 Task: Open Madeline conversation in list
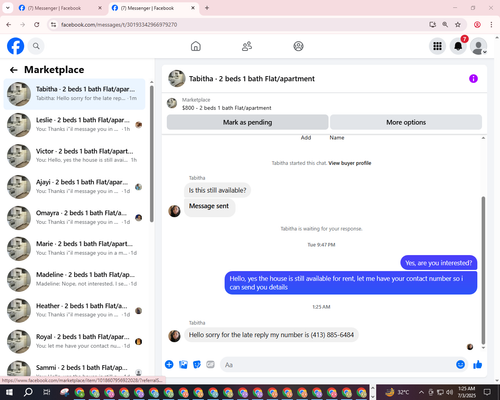[74, 279]
